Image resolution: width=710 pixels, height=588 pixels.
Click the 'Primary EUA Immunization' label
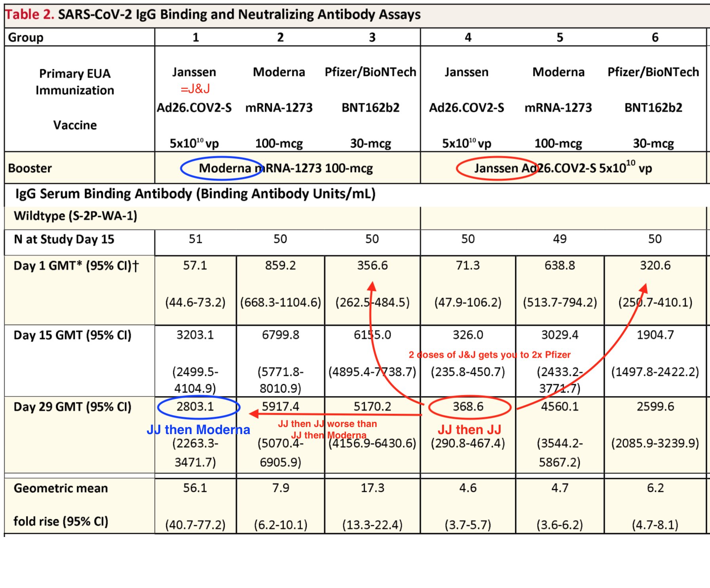pos(75,82)
